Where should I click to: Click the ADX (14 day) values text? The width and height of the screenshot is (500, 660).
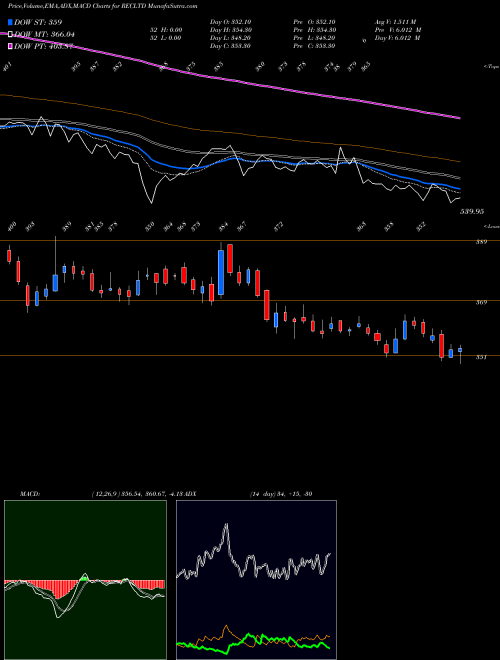pyautogui.click(x=280, y=494)
